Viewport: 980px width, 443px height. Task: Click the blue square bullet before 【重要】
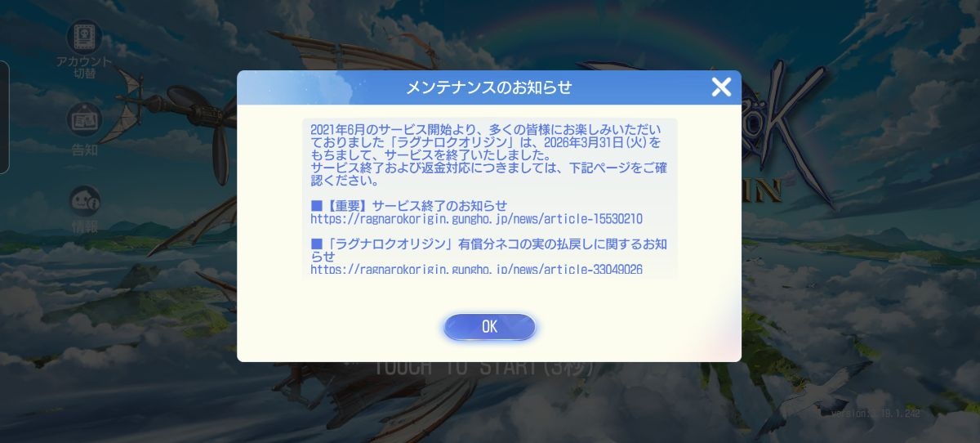coord(317,206)
